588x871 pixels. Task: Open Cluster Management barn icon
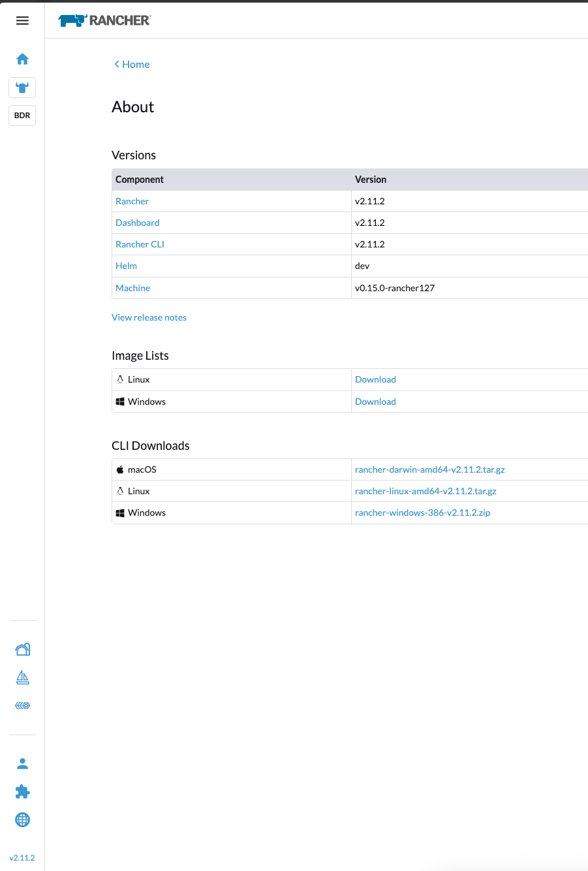[22, 649]
